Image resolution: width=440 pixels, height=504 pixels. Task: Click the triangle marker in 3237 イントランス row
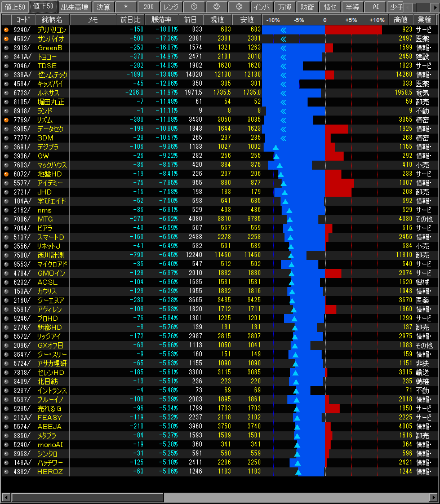tap(296, 391)
